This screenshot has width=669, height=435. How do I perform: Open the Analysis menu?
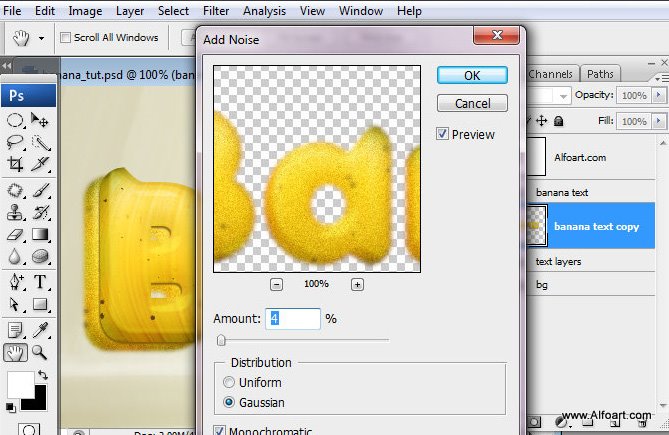[x=264, y=11]
